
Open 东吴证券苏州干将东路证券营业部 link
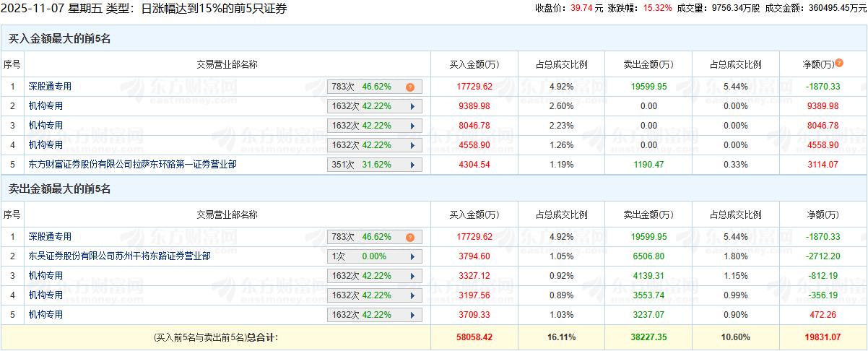coord(119,256)
